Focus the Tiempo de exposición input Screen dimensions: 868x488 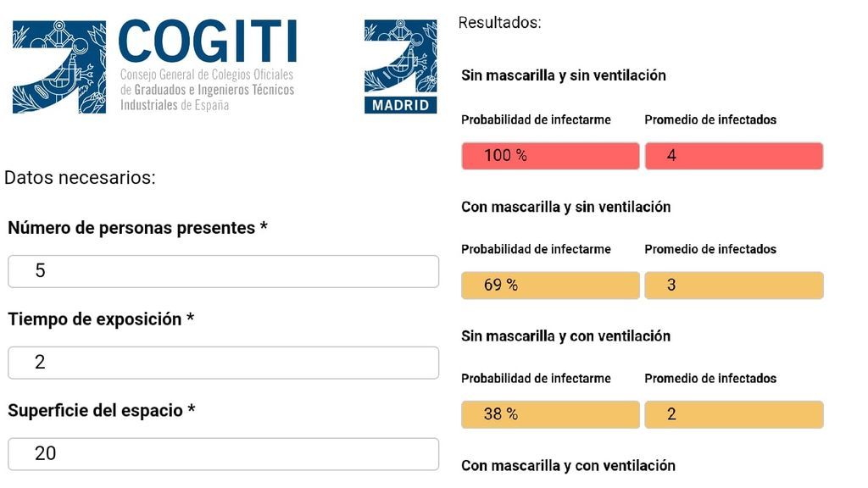223,363
